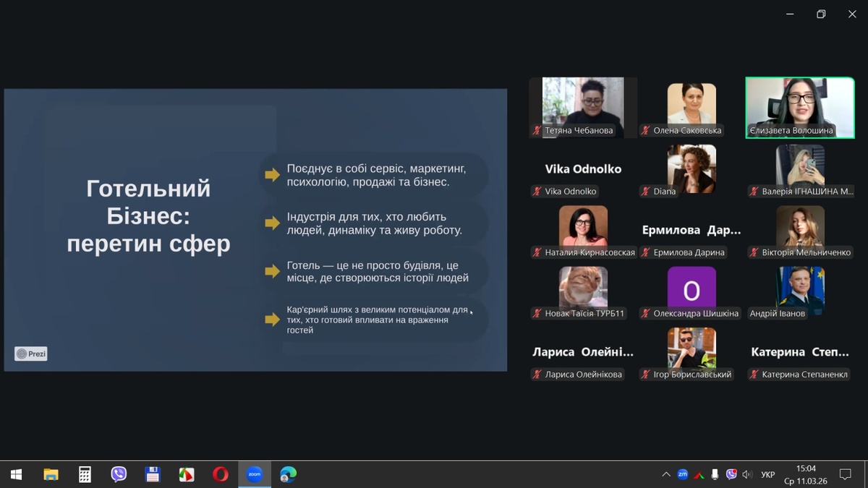
Task: Open the notification center in the taskbar
Action: (x=845, y=474)
